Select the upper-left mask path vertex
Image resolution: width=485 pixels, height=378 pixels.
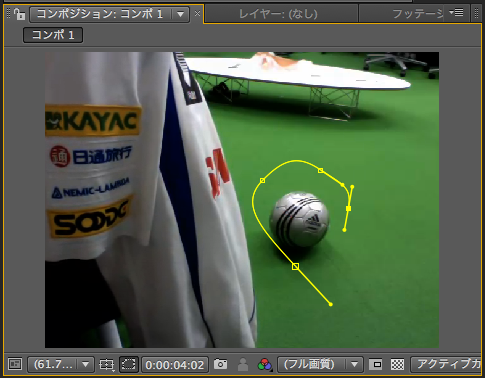(x=263, y=180)
